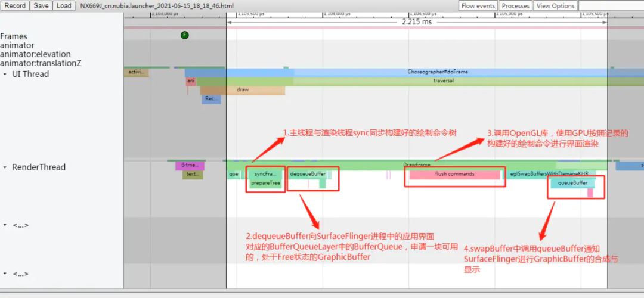Click the animator:translationZ row label

coord(41,63)
